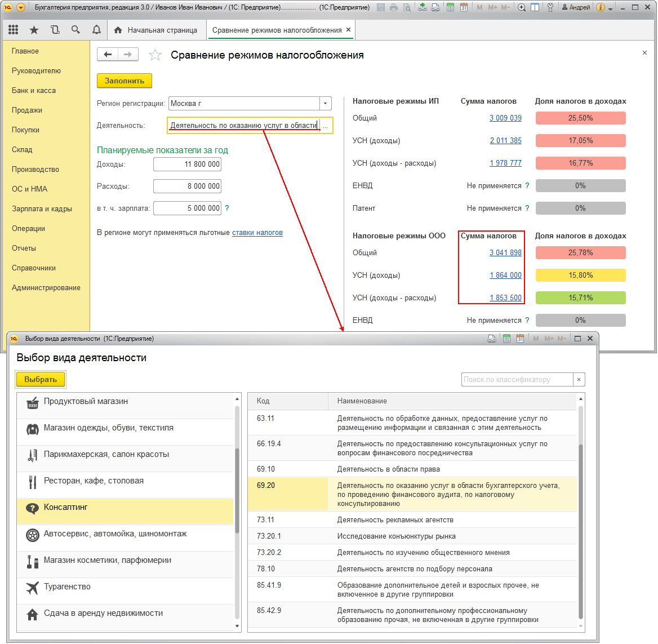Add this page to favorites (star outline)
This screenshot has width=658, height=644.
coord(155,55)
